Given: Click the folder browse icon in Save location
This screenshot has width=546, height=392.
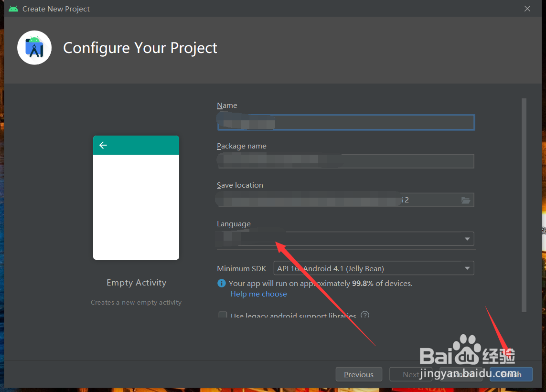Looking at the screenshot, I should [466, 200].
